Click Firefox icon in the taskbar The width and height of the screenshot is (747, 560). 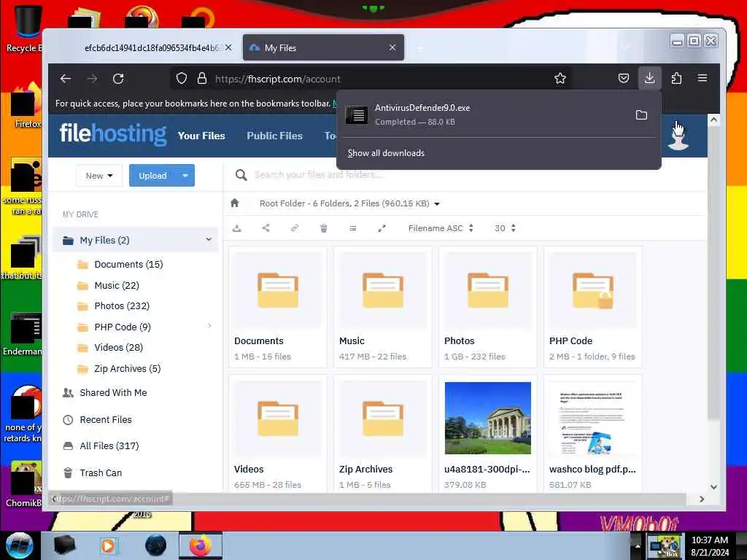click(201, 545)
